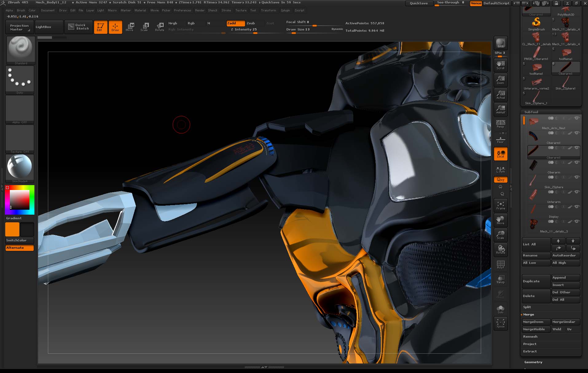The height and width of the screenshot is (373, 588).
Task: Open the Quick Sketch tool
Action: coord(79,27)
